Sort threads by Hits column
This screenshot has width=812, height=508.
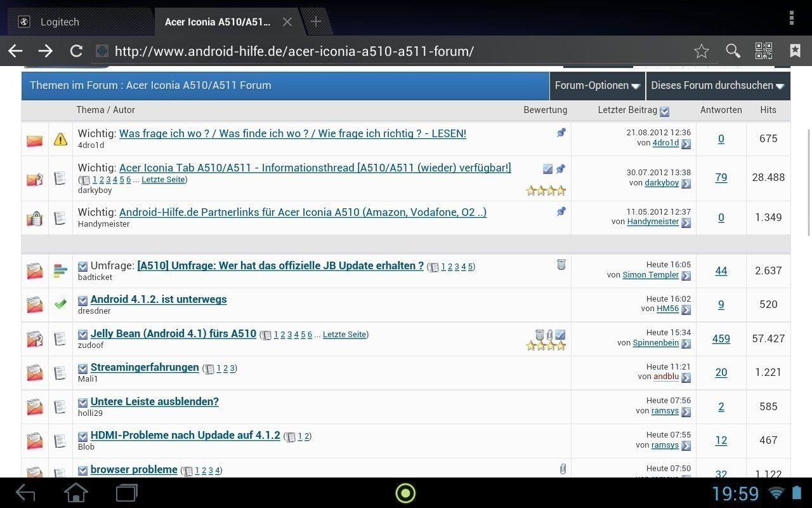768,110
